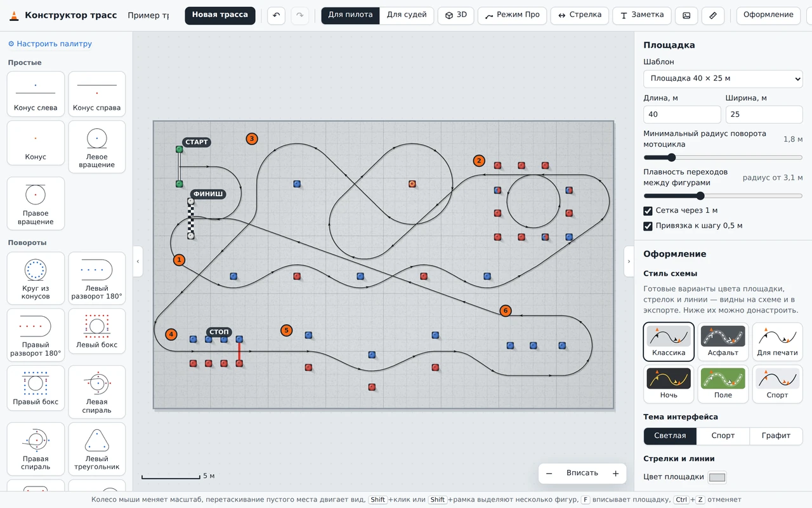Select the 'Левое вращение' figure

pos(97,147)
